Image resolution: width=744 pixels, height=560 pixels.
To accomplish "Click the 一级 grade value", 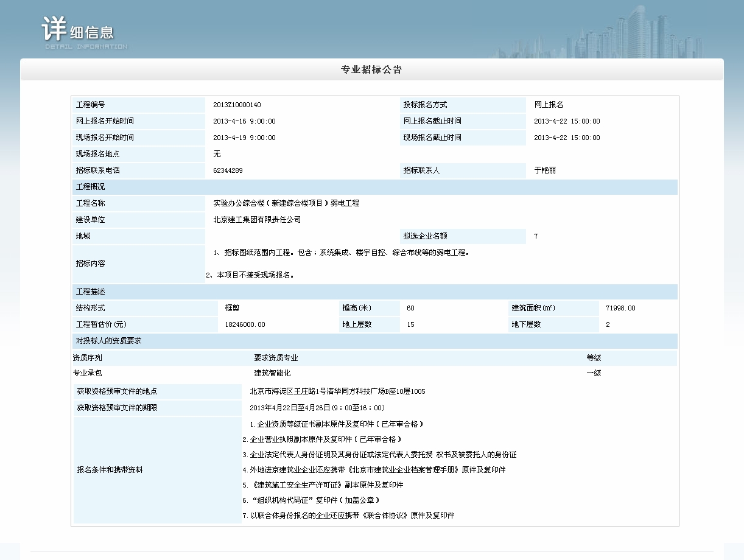I will 594,373.
